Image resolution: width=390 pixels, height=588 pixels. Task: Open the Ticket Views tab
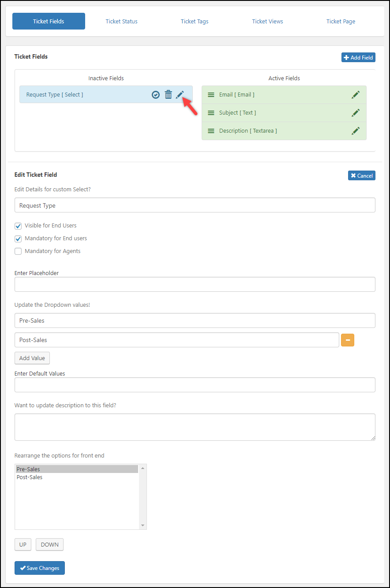[x=267, y=21]
